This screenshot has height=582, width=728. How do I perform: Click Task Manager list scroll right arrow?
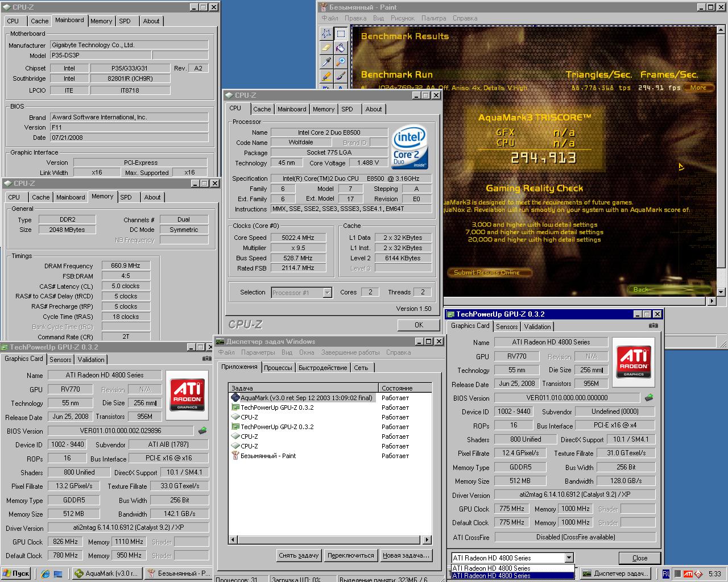(x=427, y=539)
